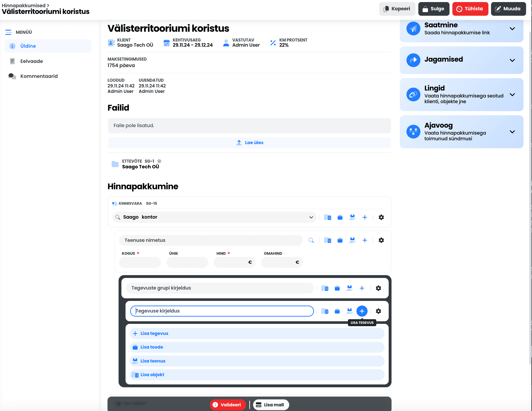Click add object icon in Teenuse nimetus row
This screenshot has height=411, width=532.
(328, 240)
